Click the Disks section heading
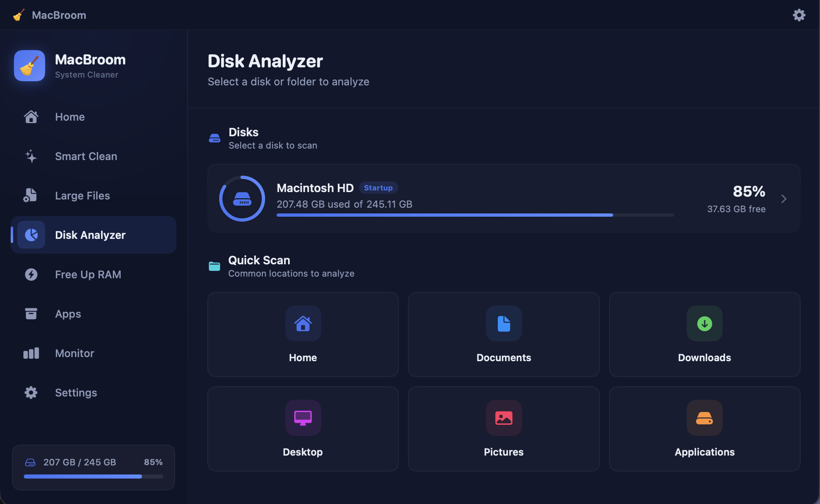This screenshot has height=504, width=820. pyautogui.click(x=243, y=132)
